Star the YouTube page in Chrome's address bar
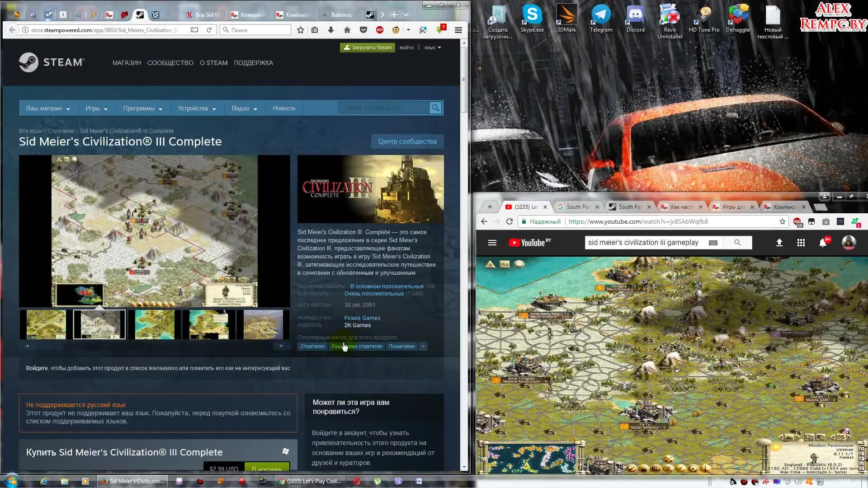Screen dimensions: 868x488 (x=783, y=221)
